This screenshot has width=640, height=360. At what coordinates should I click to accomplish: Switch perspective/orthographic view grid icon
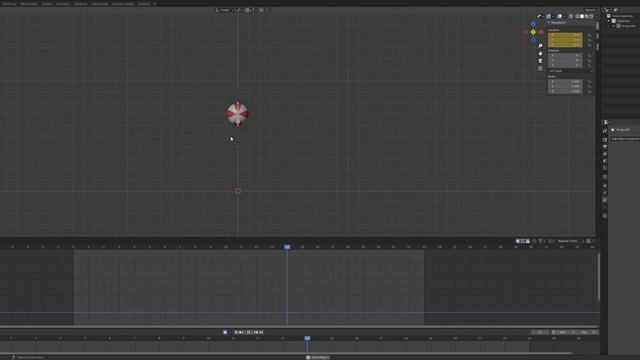(x=540, y=69)
